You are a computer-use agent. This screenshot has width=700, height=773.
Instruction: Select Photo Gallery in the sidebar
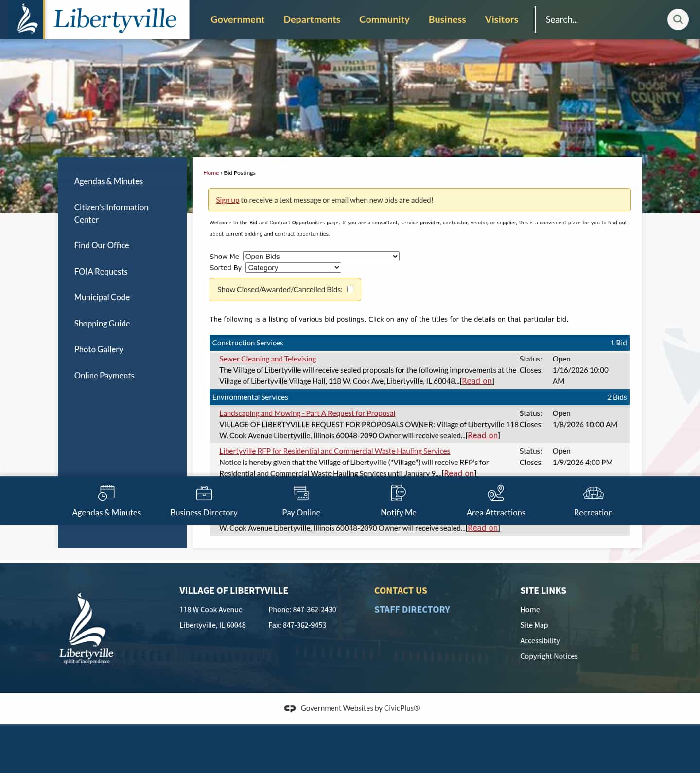tap(99, 349)
